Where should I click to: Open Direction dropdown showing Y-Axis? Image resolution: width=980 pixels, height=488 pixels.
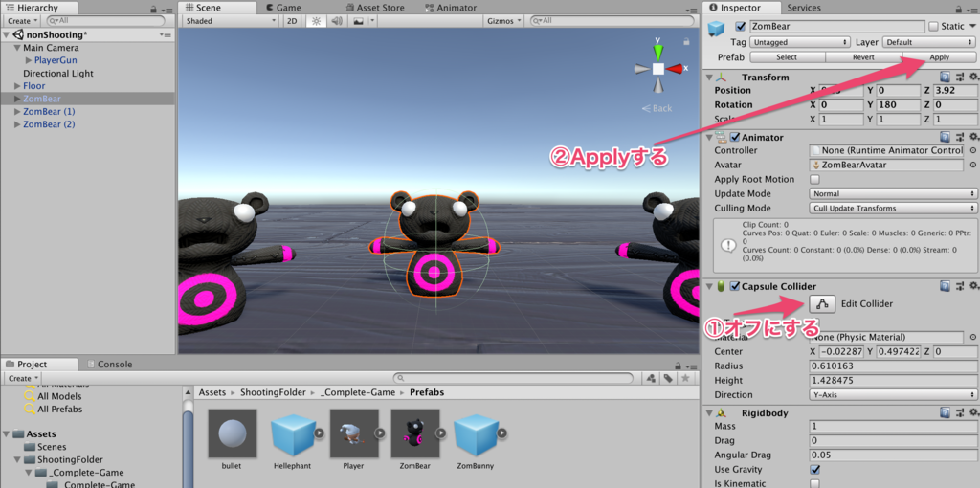pyautogui.click(x=893, y=395)
